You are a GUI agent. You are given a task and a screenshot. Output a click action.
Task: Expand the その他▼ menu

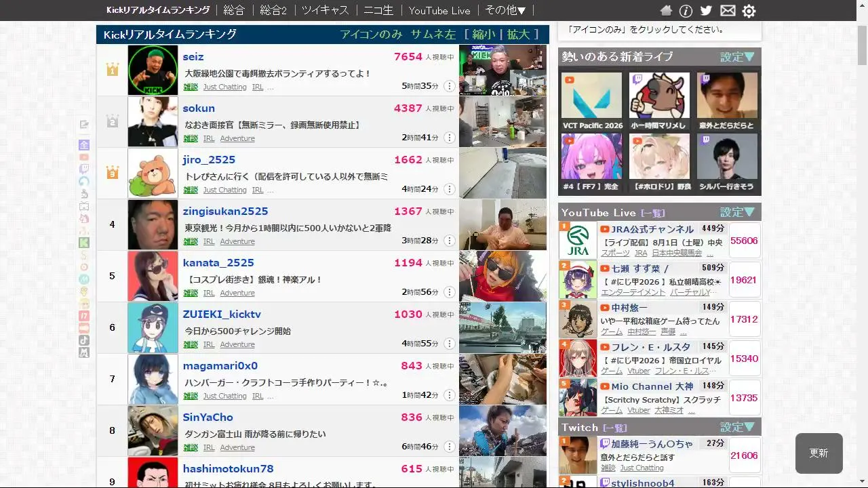(505, 10)
